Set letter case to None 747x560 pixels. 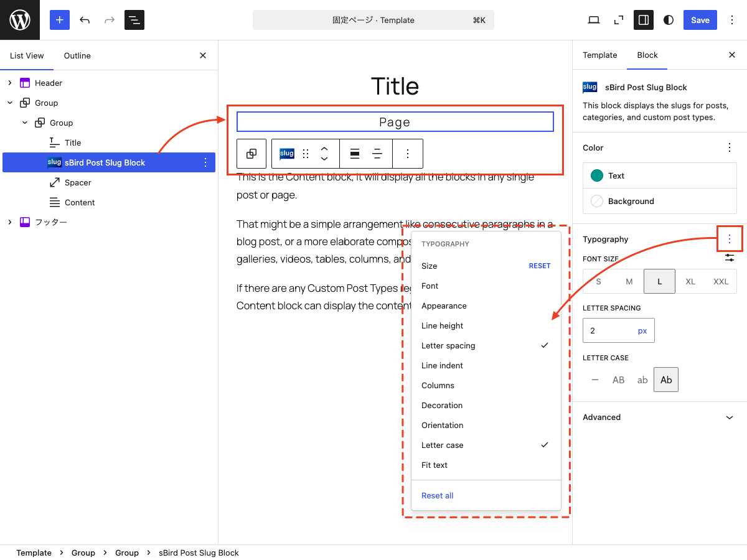point(595,380)
